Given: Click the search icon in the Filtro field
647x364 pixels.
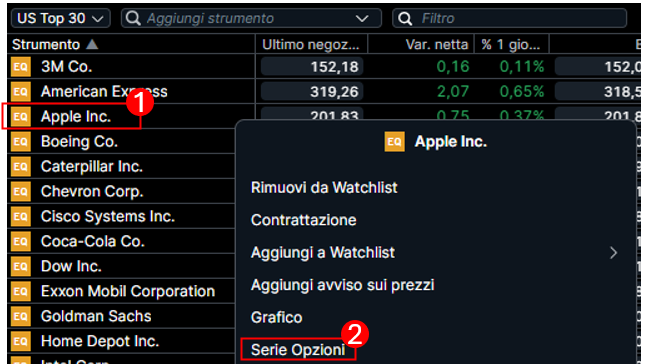Looking at the screenshot, I should [x=405, y=18].
